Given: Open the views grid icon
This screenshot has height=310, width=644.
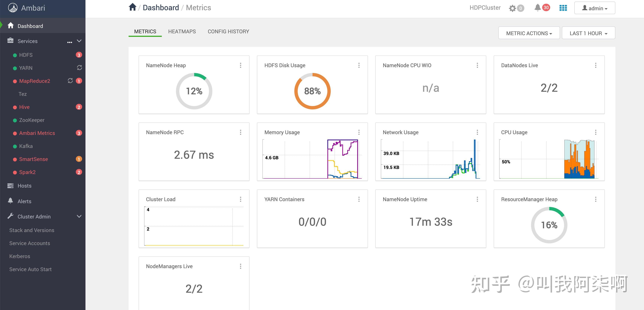Looking at the screenshot, I should coord(563,8).
